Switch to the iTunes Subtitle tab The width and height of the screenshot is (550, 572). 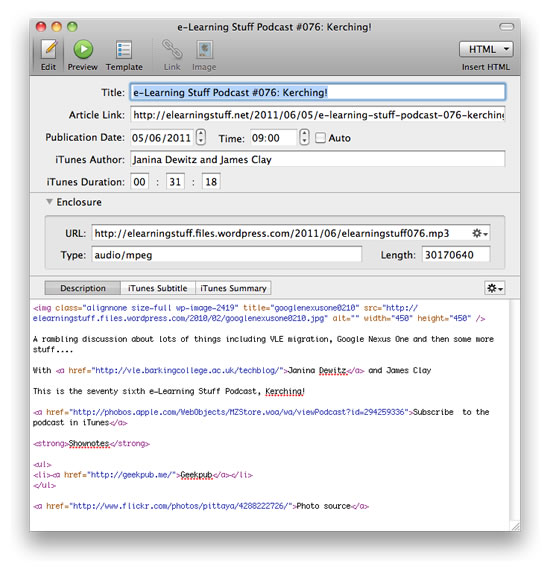click(158, 288)
